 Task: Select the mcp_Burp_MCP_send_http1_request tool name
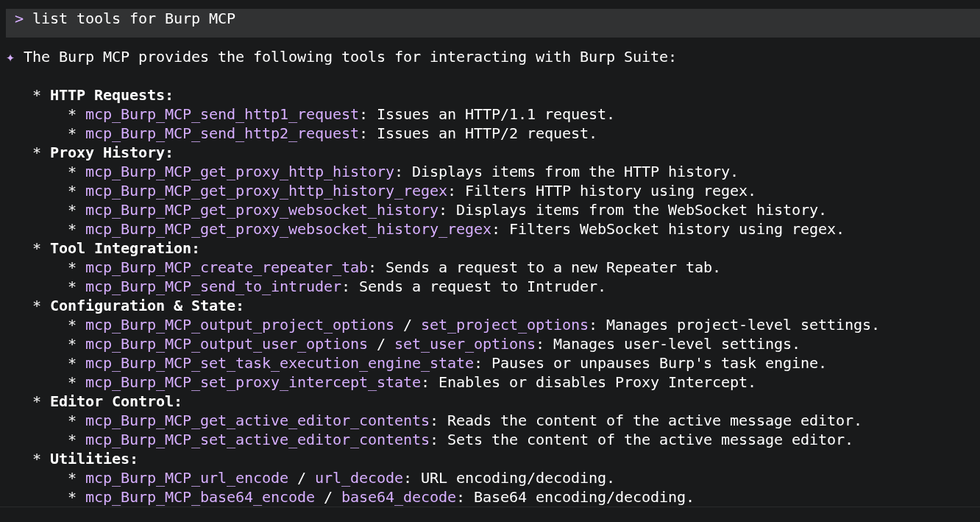click(x=222, y=115)
